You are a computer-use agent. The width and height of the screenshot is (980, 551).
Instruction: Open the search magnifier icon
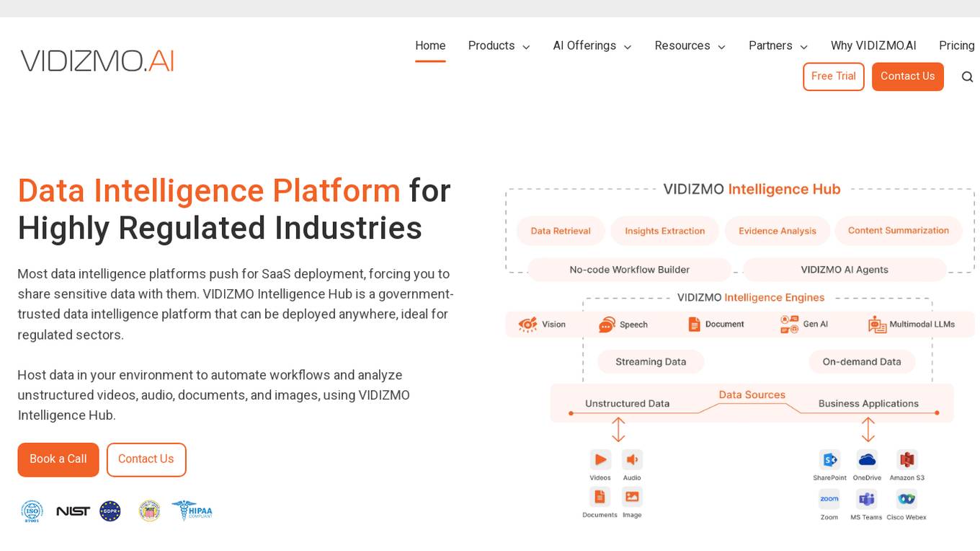pyautogui.click(x=967, y=77)
